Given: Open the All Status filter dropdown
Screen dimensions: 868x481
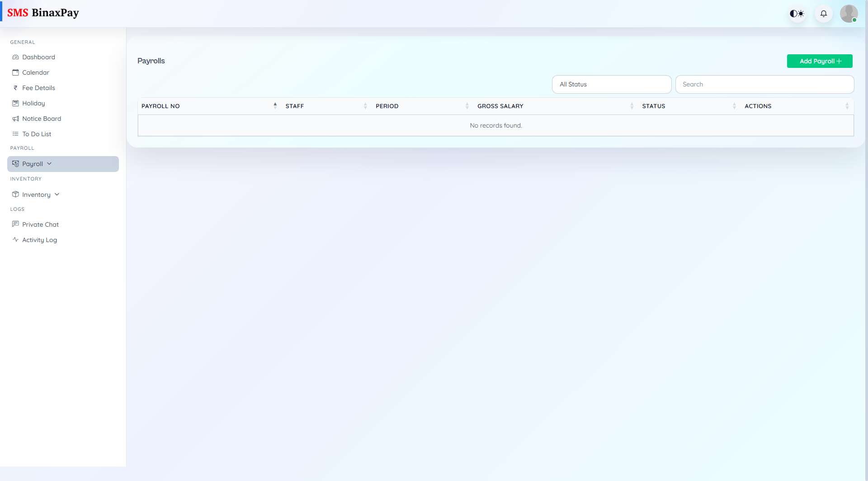Looking at the screenshot, I should pyautogui.click(x=612, y=84).
